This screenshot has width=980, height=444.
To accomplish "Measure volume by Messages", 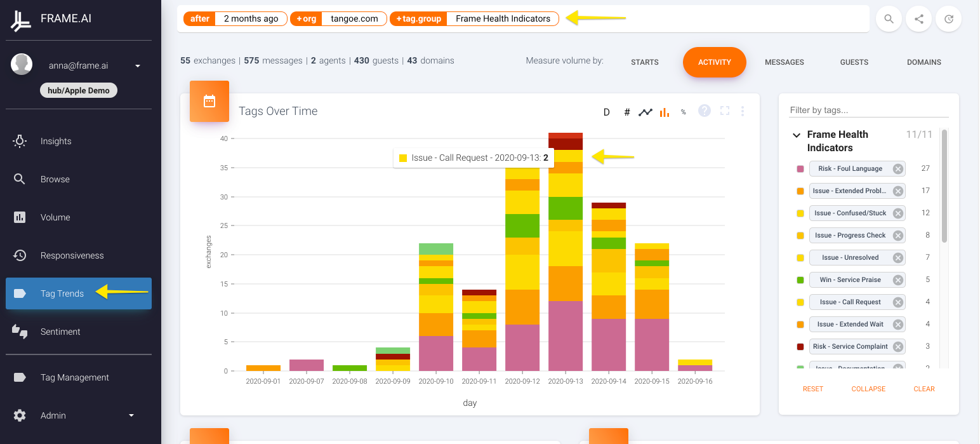I will pyautogui.click(x=785, y=62).
